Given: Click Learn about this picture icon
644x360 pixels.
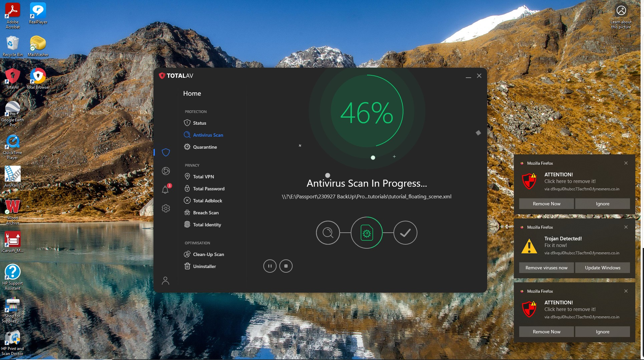Looking at the screenshot, I should (621, 17).
